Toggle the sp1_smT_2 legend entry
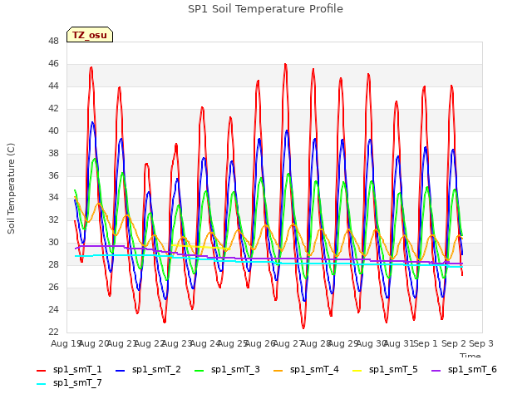The width and height of the screenshot is (532, 399). (148, 370)
